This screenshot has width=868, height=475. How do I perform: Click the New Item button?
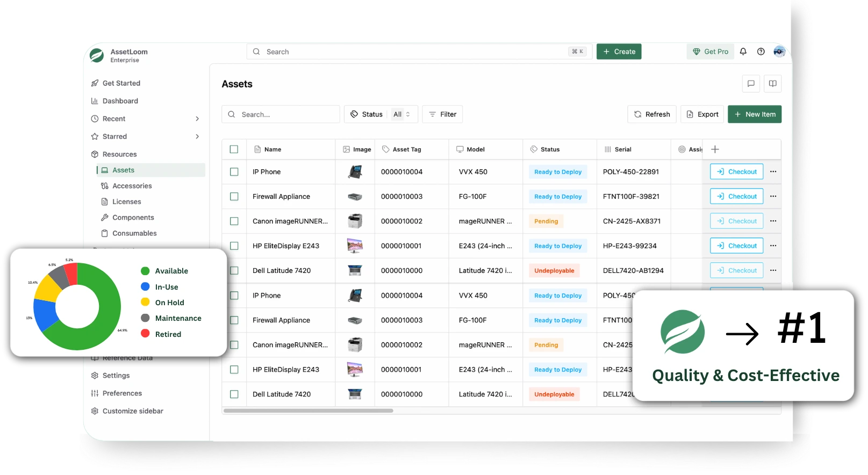click(x=754, y=114)
